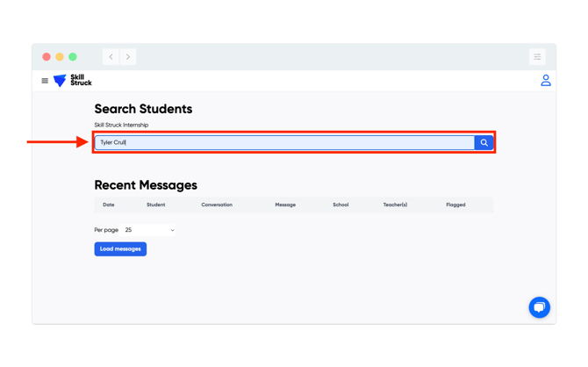Expand the Per page dropdown
This screenshot has width=588, height=367.
pos(149,230)
